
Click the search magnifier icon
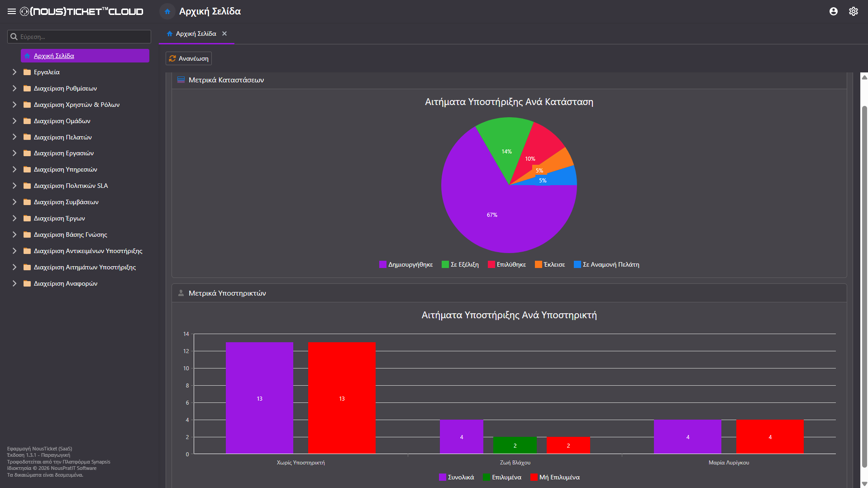click(14, 37)
